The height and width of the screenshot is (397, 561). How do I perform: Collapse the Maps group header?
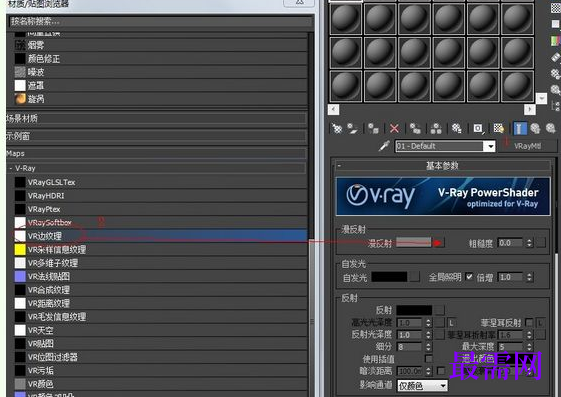point(156,153)
